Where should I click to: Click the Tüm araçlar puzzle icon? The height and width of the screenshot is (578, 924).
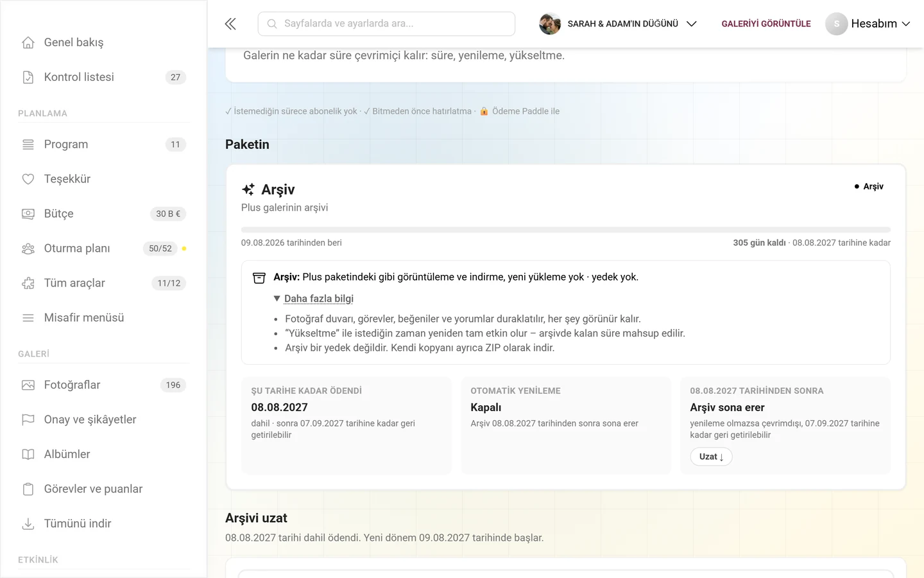28,283
